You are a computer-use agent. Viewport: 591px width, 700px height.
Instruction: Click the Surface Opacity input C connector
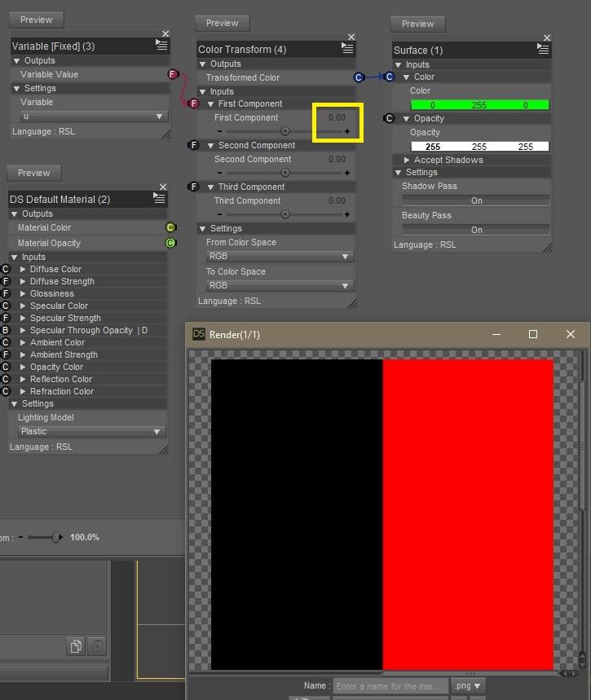[x=389, y=118]
